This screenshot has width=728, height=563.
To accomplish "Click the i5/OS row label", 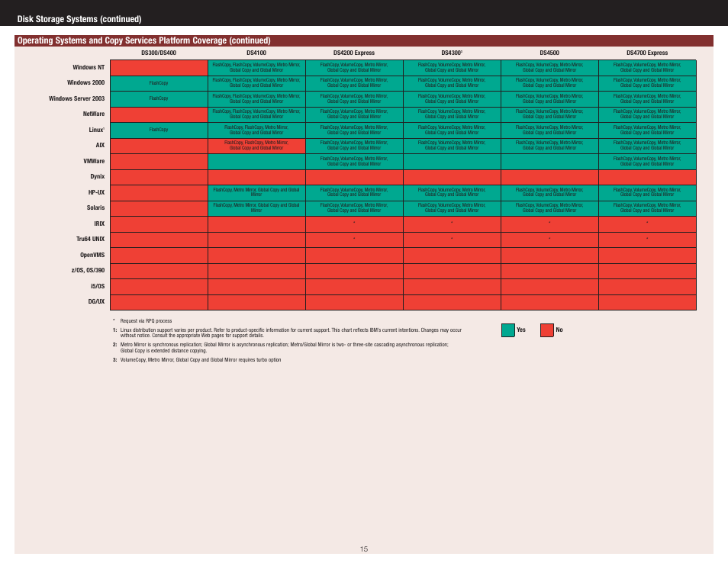I will coord(98,286).
